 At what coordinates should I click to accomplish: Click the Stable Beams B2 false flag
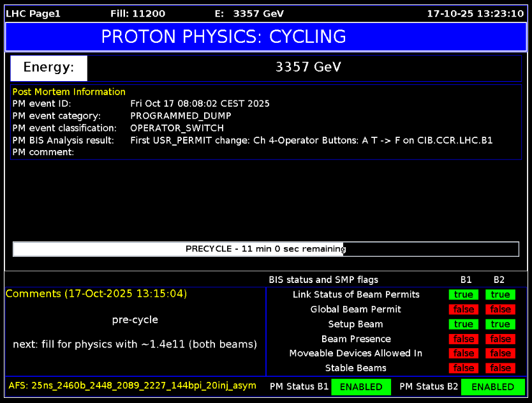[x=500, y=368]
